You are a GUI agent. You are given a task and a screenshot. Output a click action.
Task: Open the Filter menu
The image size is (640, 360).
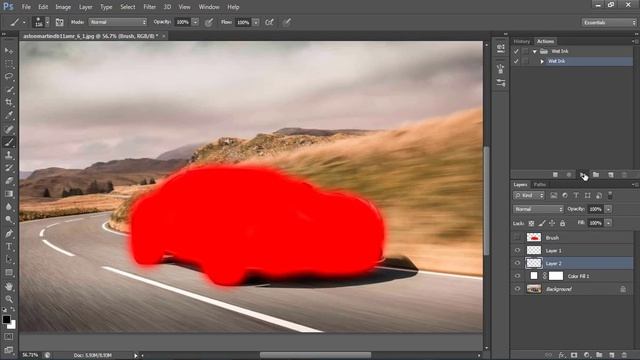pos(149,7)
